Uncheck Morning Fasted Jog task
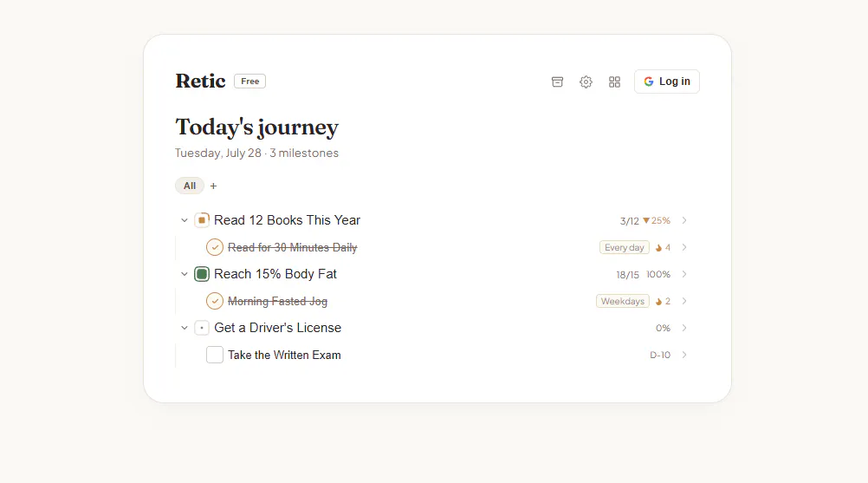868x483 pixels. click(215, 301)
